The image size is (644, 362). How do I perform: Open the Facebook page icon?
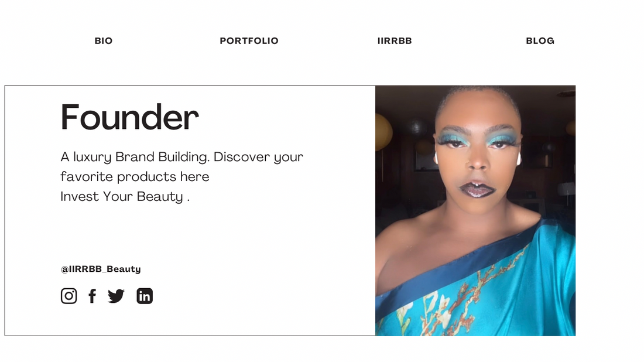point(93,296)
